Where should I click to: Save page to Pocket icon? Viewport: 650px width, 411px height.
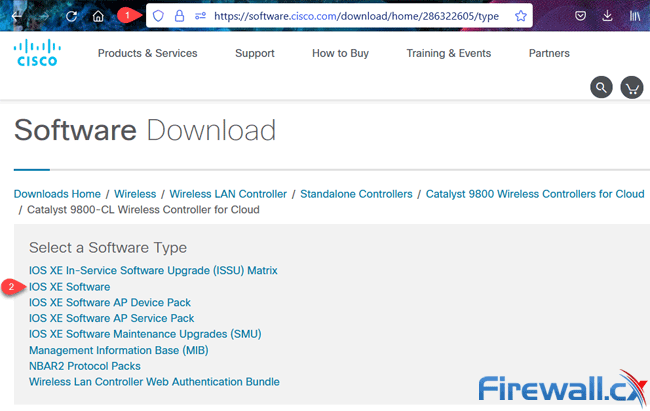pyautogui.click(x=580, y=16)
